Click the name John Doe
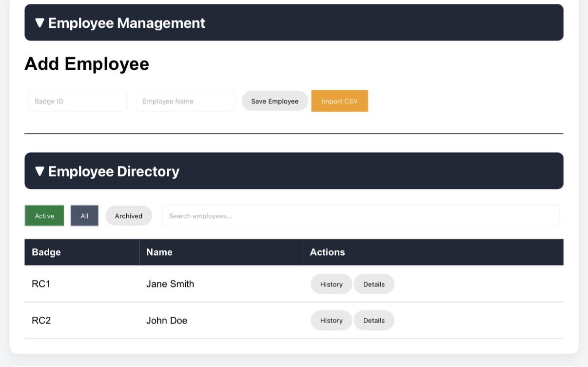 (167, 320)
